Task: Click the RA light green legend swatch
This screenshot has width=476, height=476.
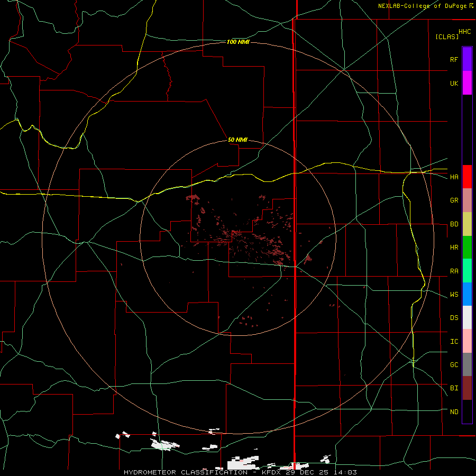Action: (467, 271)
